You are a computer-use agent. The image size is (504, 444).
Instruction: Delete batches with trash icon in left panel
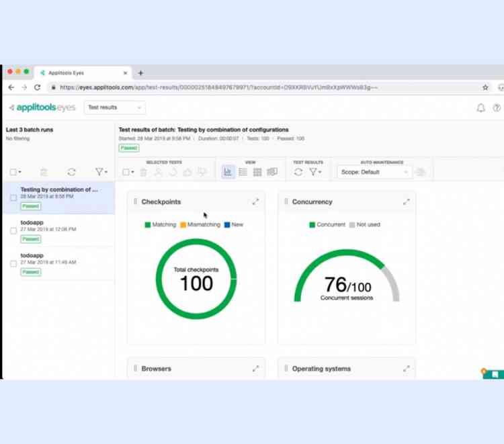44,172
